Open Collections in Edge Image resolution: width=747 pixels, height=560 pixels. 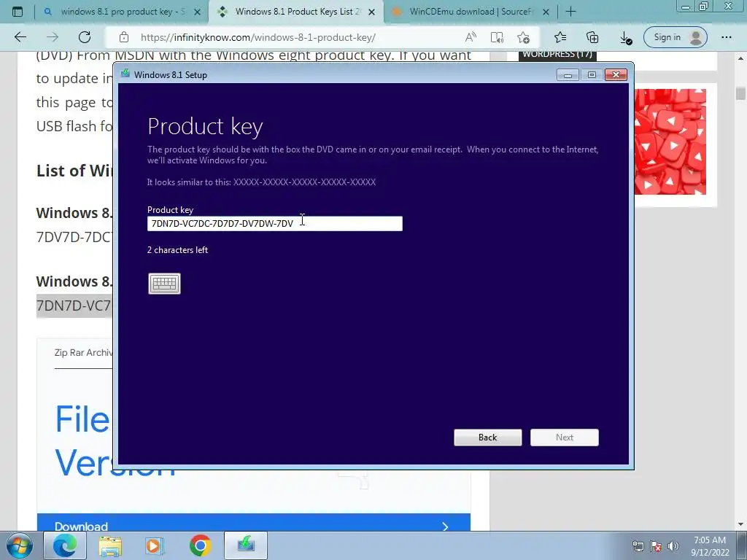click(x=592, y=37)
